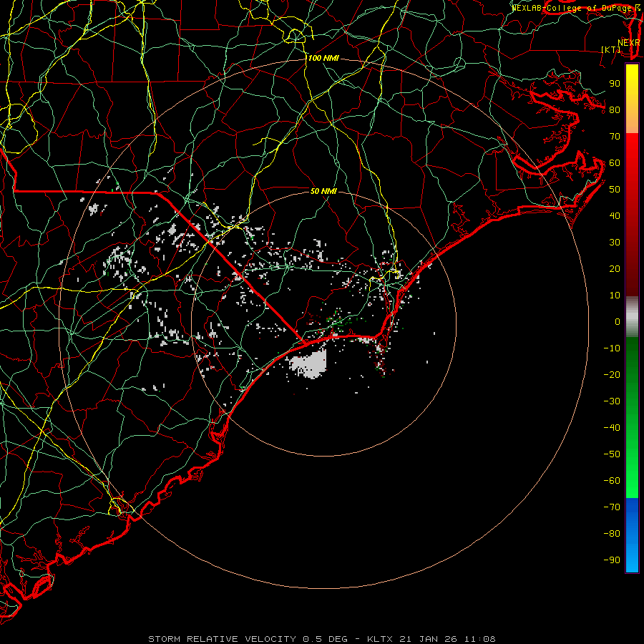
Task: Click the 100 NMI range ring label
Action: (323, 59)
